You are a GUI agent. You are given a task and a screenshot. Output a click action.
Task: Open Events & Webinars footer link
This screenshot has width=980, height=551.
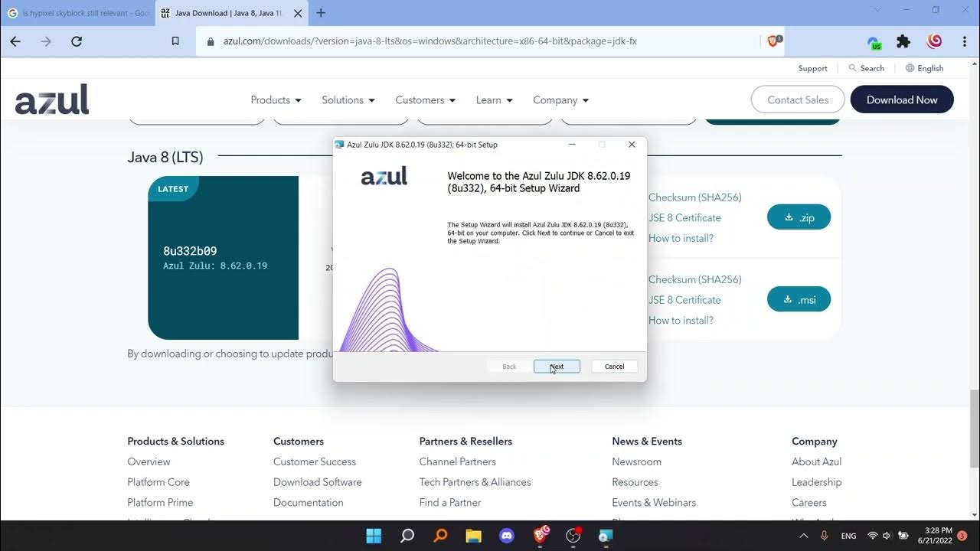click(x=654, y=503)
